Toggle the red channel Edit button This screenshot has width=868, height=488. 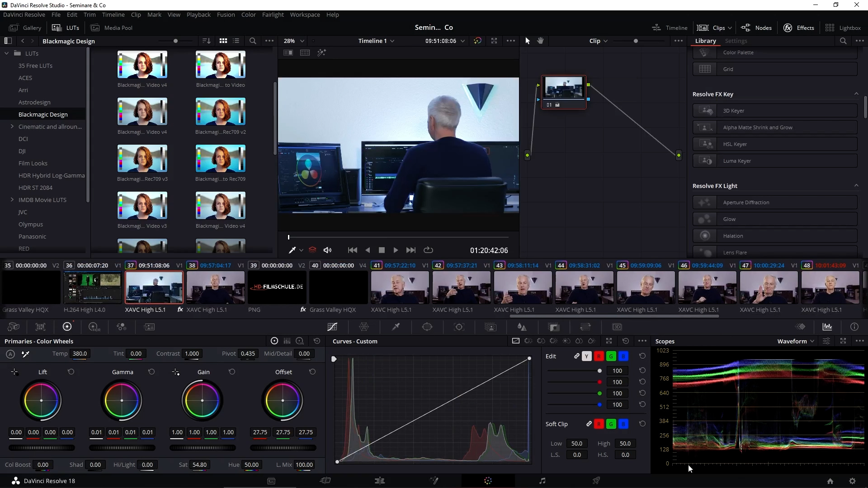tap(599, 357)
